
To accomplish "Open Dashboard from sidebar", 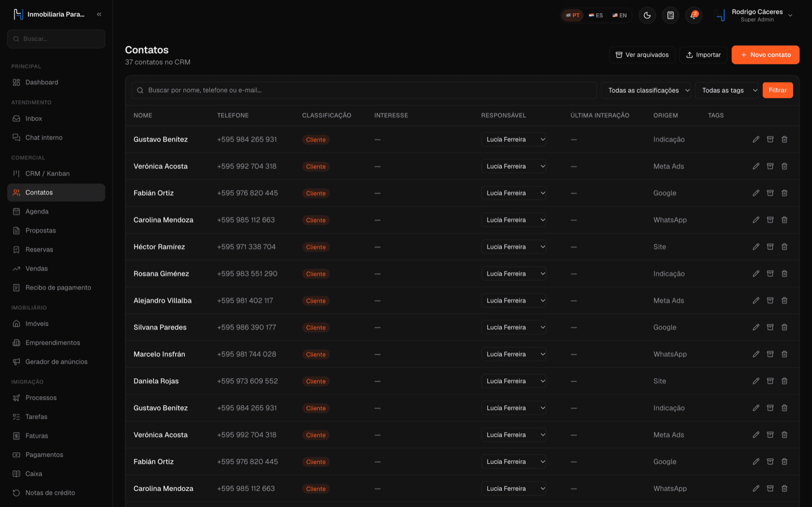I will [x=56, y=82].
